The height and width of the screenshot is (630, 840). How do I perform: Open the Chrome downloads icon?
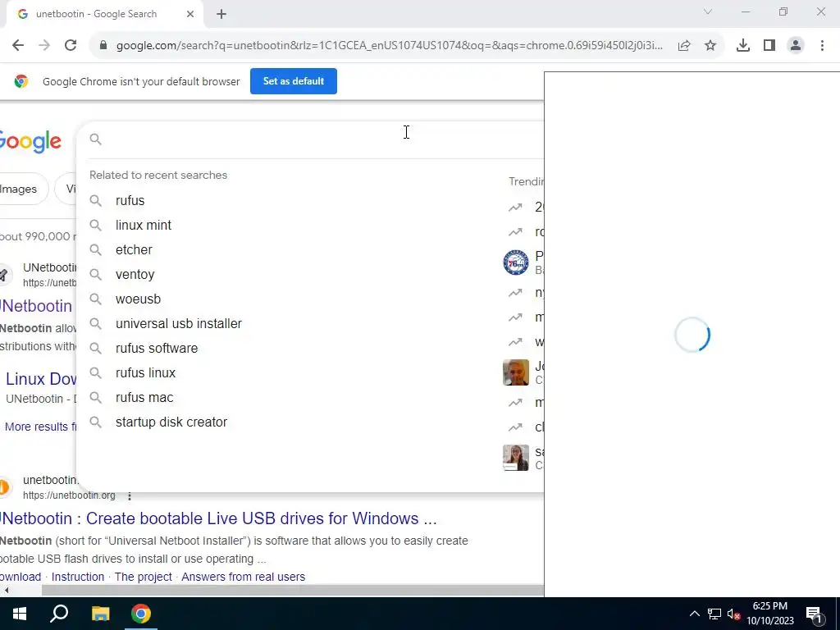(743, 46)
